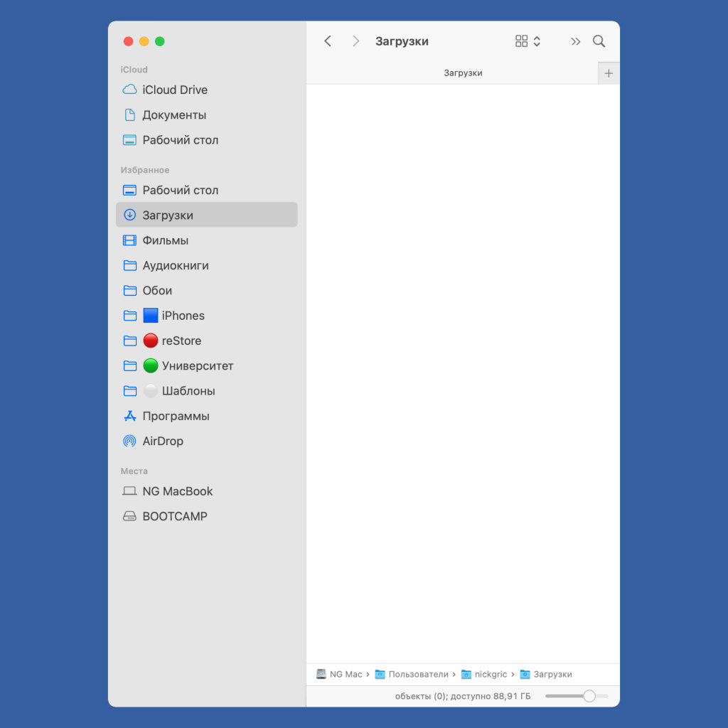Open the iPhones folder
Viewport: 728px width, 728px height.
[206, 315]
